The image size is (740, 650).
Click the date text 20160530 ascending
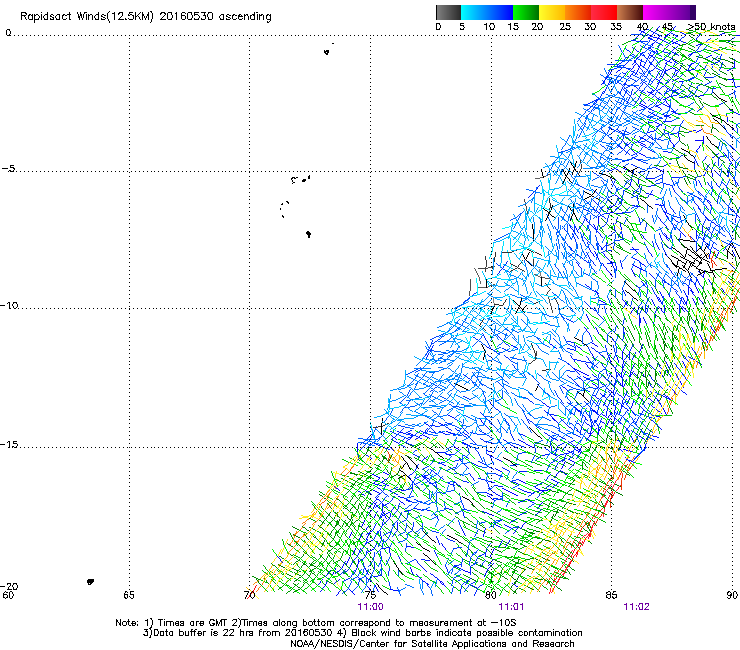click(216, 17)
